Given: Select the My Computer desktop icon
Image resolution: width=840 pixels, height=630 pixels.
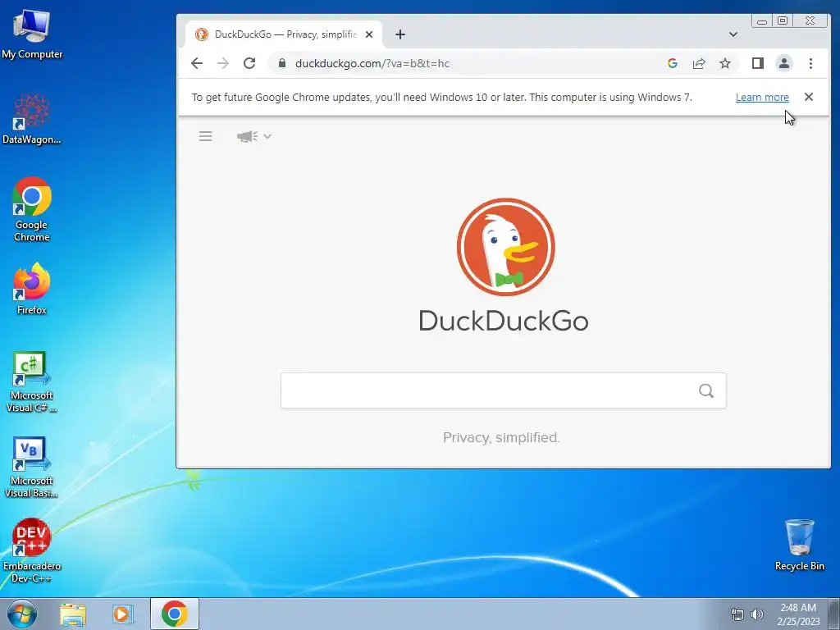Looking at the screenshot, I should [x=32, y=33].
